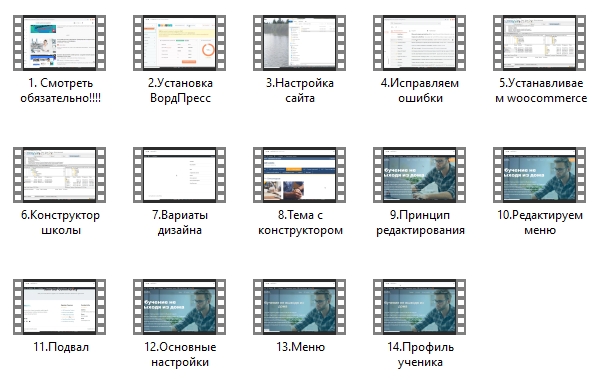Select the '10.Редактируем меню' video thumbnail
The width and height of the screenshot is (610, 380).
coord(540,175)
